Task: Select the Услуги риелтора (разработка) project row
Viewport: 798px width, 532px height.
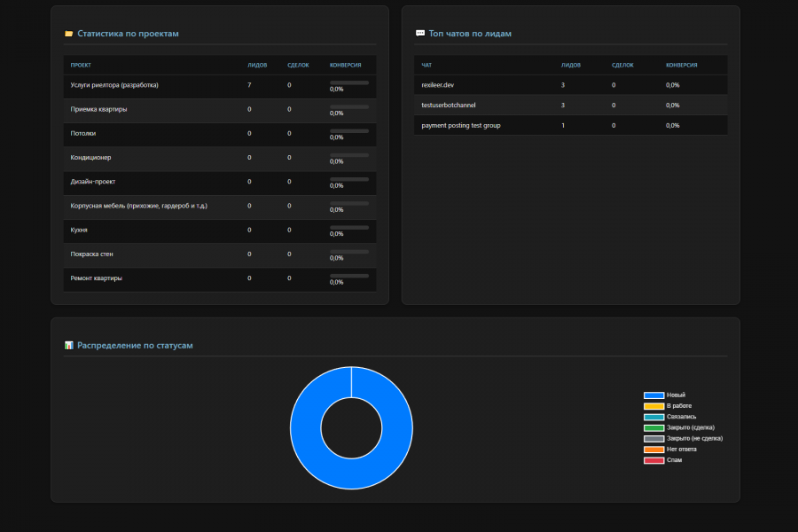Action: click(x=220, y=87)
